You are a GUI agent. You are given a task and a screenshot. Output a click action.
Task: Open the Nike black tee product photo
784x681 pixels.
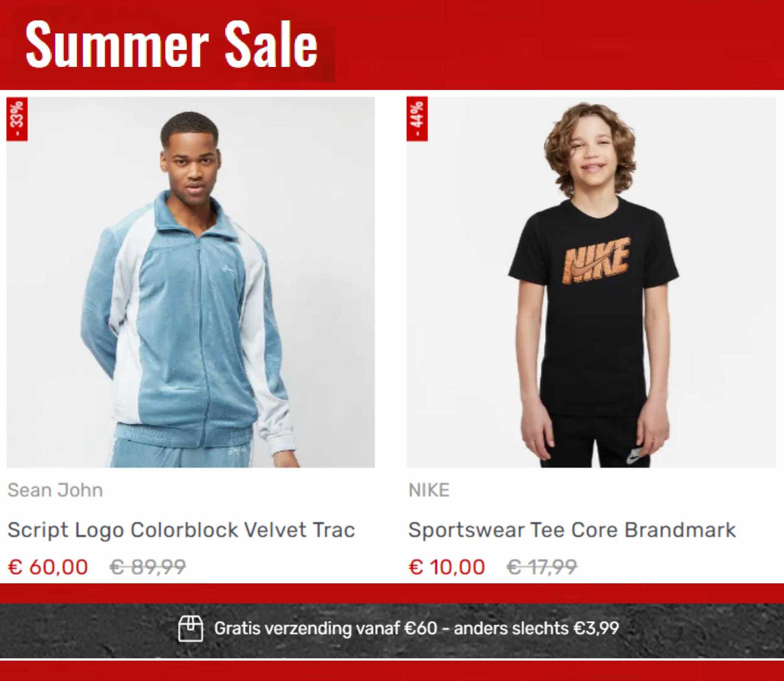click(x=591, y=282)
